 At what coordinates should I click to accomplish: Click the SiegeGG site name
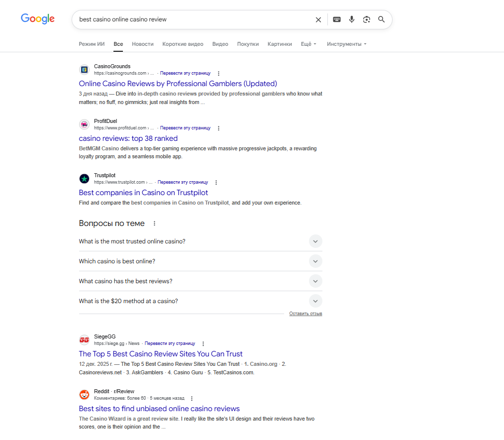pos(105,336)
